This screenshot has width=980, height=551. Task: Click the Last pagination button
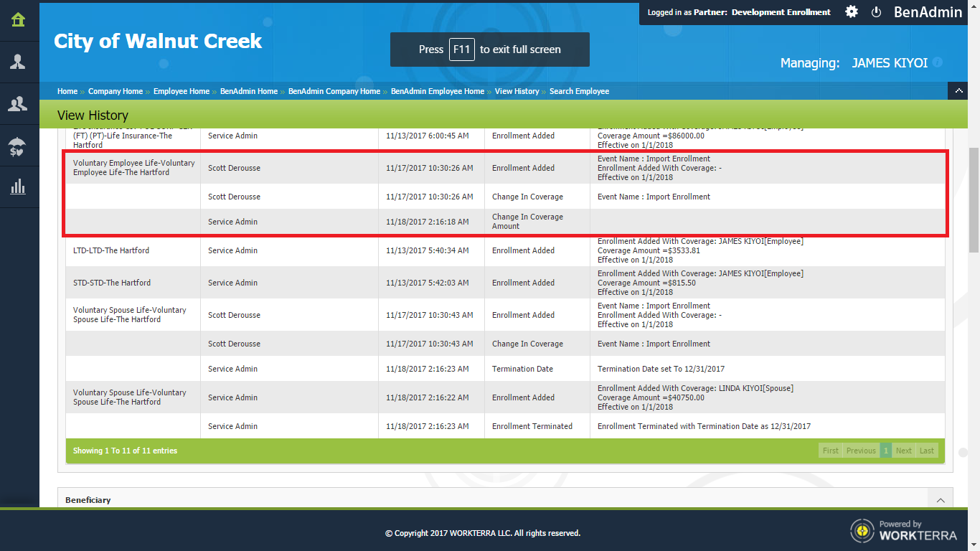tap(927, 451)
